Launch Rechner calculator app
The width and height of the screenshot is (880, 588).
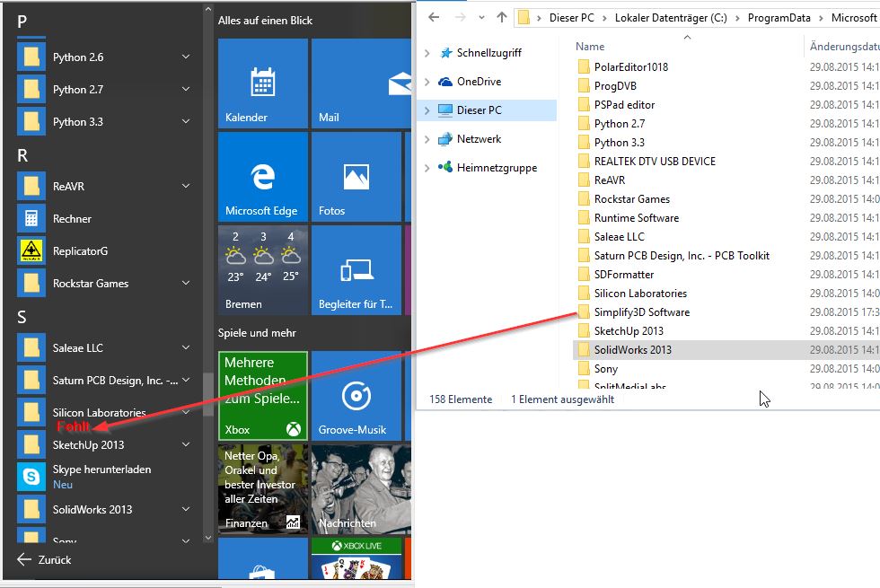coord(72,219)
